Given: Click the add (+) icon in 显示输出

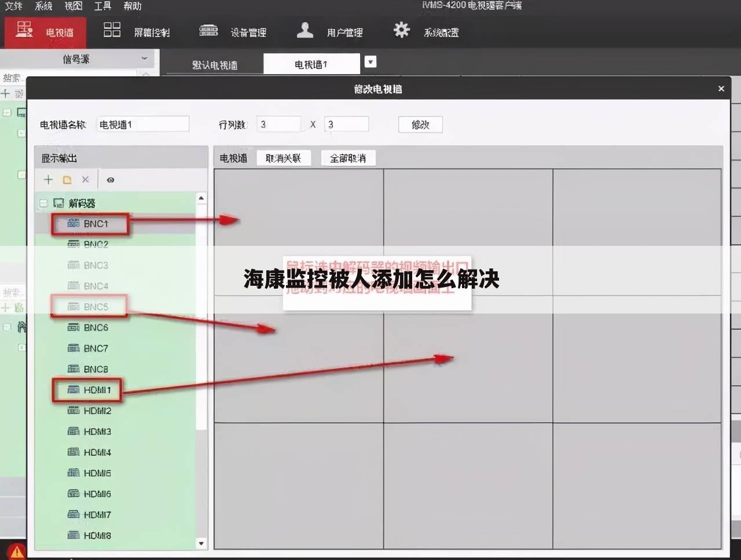Looking at the screenshot, I should click(49, 179).
